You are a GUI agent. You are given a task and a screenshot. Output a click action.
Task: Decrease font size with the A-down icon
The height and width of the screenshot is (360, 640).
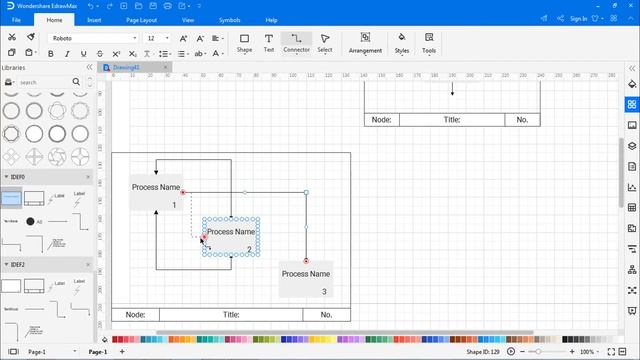tap(200, 38)
